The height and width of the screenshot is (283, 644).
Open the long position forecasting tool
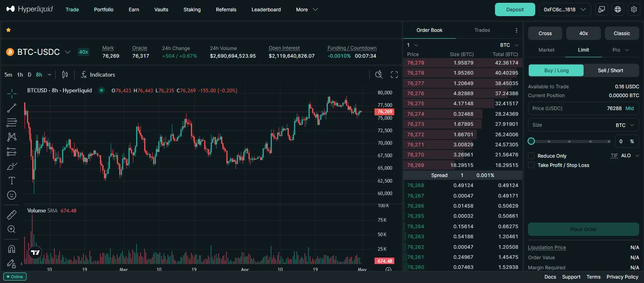[12, 152]
